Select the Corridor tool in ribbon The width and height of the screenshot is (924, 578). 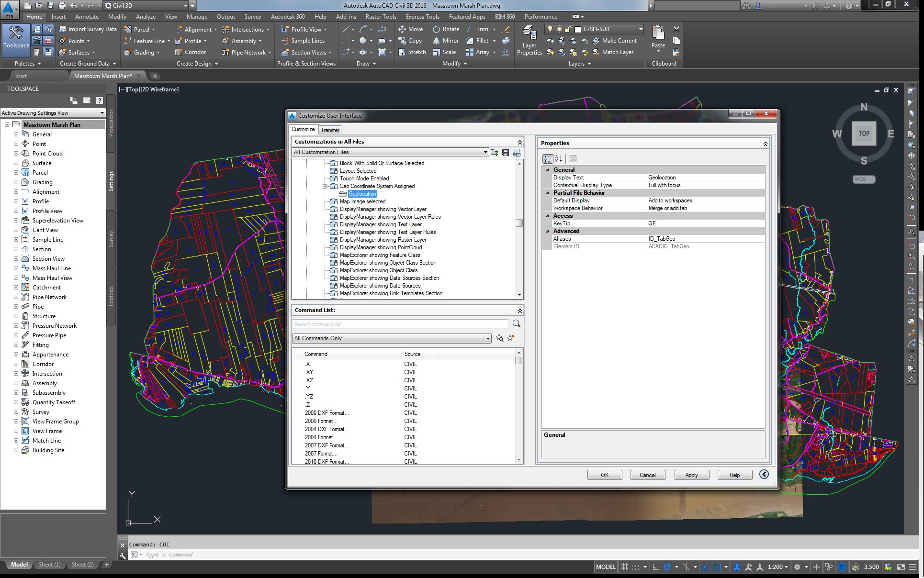(191, 52)
